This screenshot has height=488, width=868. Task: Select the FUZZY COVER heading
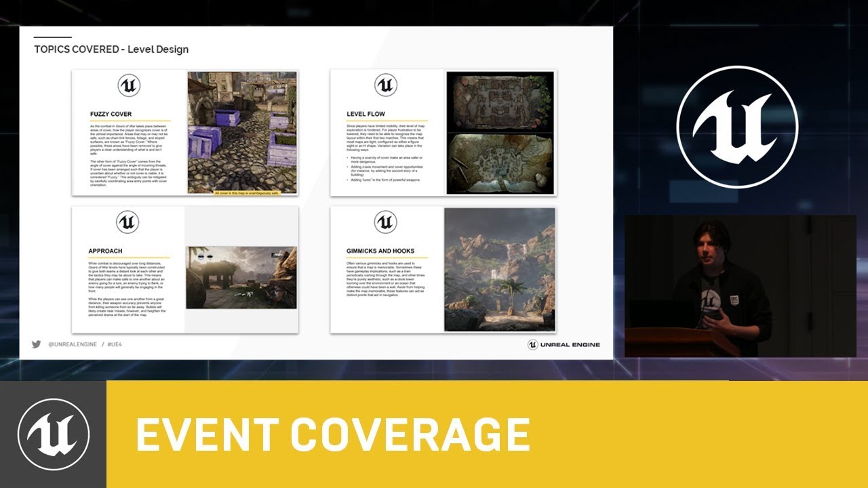click(111, 114)
